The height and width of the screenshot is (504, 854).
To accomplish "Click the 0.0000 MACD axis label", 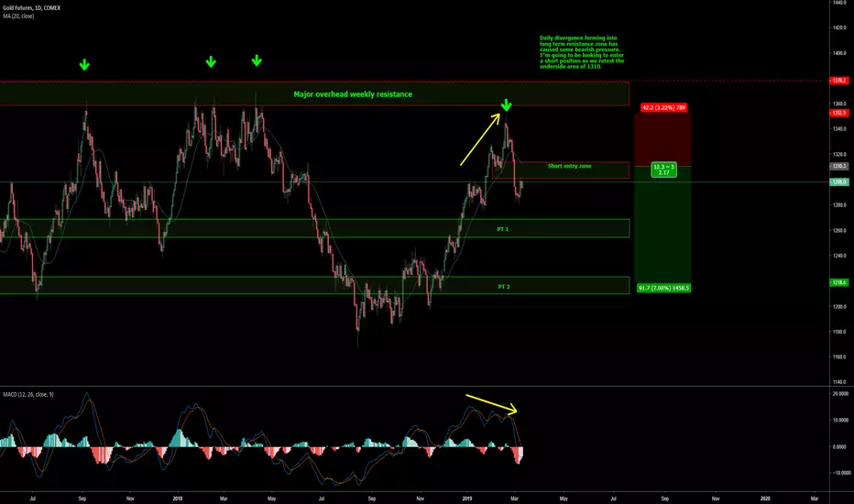I will coord(840,447).
